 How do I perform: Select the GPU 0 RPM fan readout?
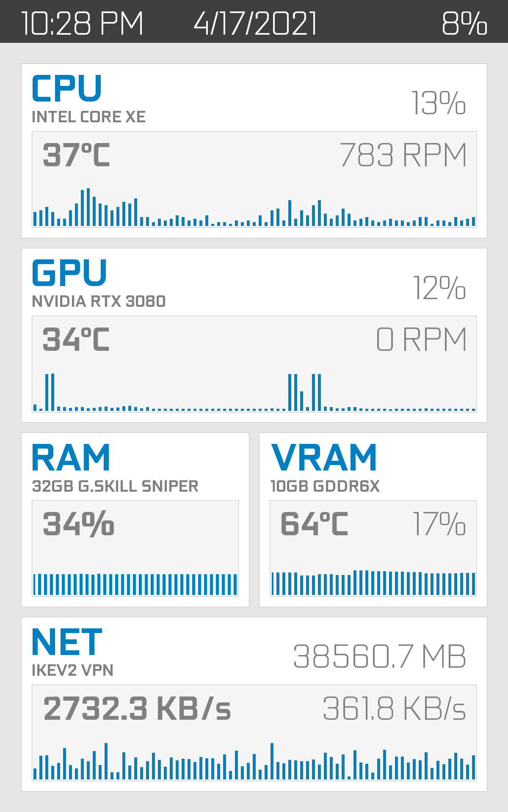(x=421, y=339)
